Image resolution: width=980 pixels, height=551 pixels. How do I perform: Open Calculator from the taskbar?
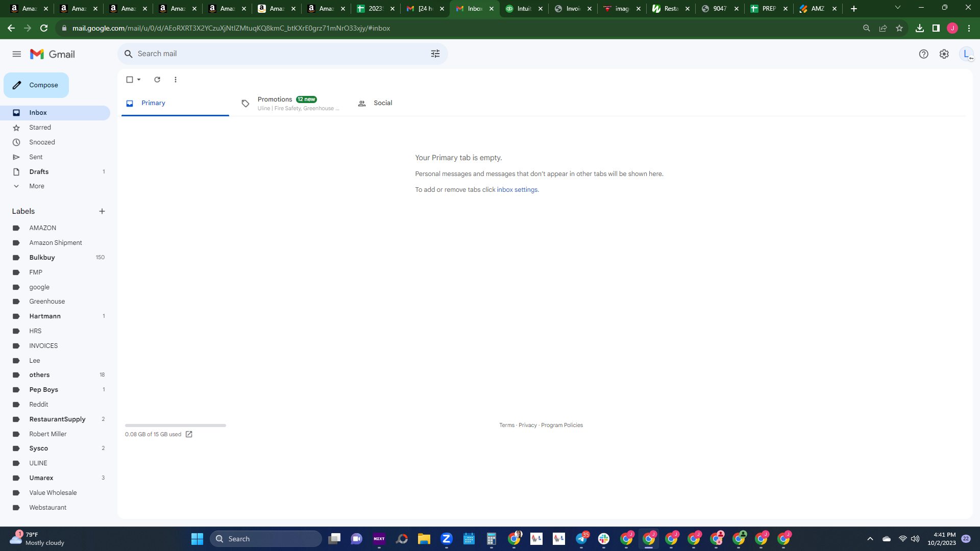[x=492, y=539]
